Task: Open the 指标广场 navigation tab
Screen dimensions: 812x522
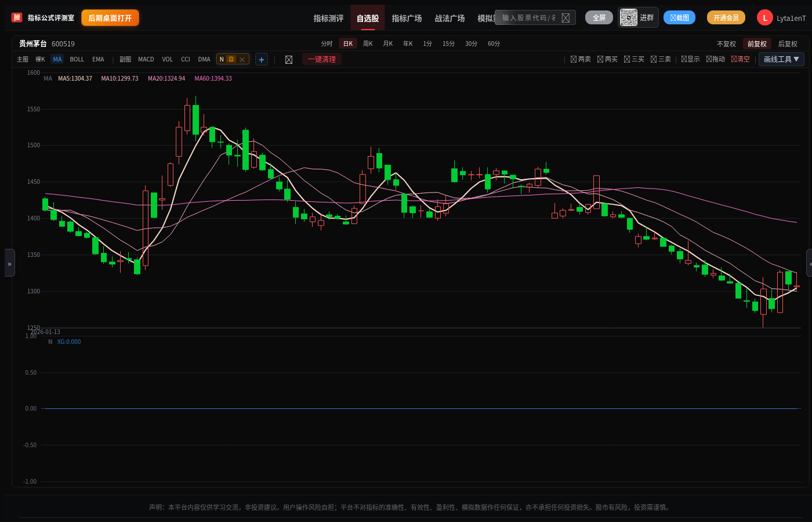Action: click(407, 18)
